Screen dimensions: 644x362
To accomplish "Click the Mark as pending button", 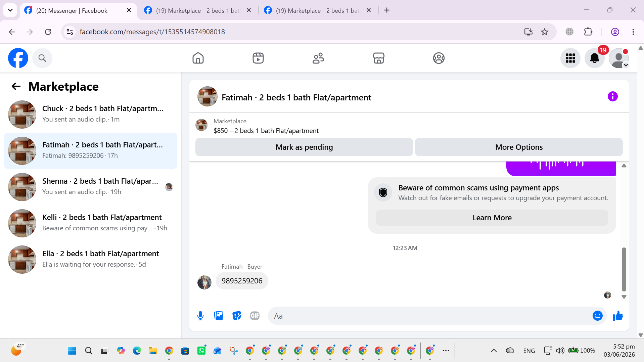I will tap(304, 147).
